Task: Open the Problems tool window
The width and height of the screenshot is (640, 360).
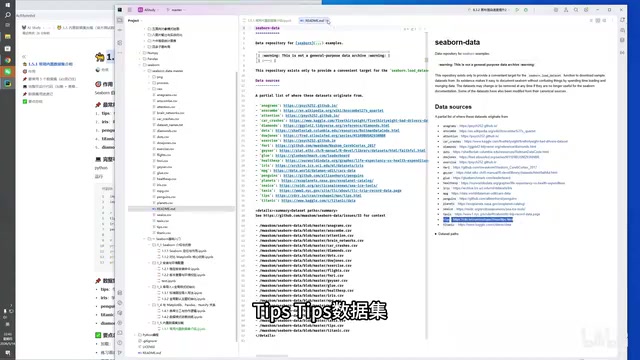Action: [120, 343]
